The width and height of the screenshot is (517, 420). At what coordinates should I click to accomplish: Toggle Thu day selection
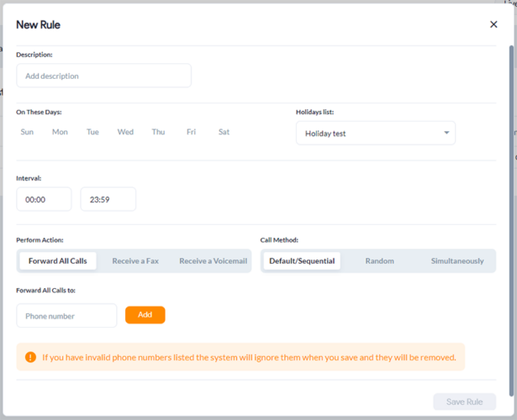[x=158, y=132]
